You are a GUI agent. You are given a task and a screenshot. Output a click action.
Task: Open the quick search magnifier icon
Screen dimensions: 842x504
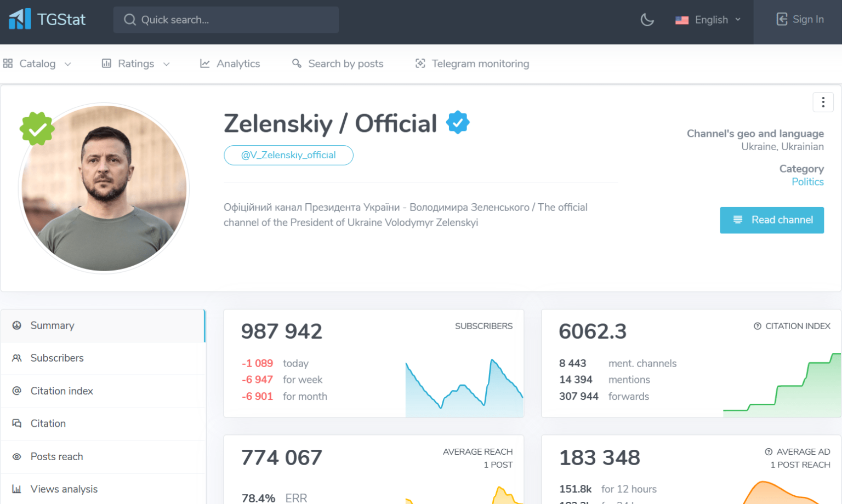[x=130, y=19]
